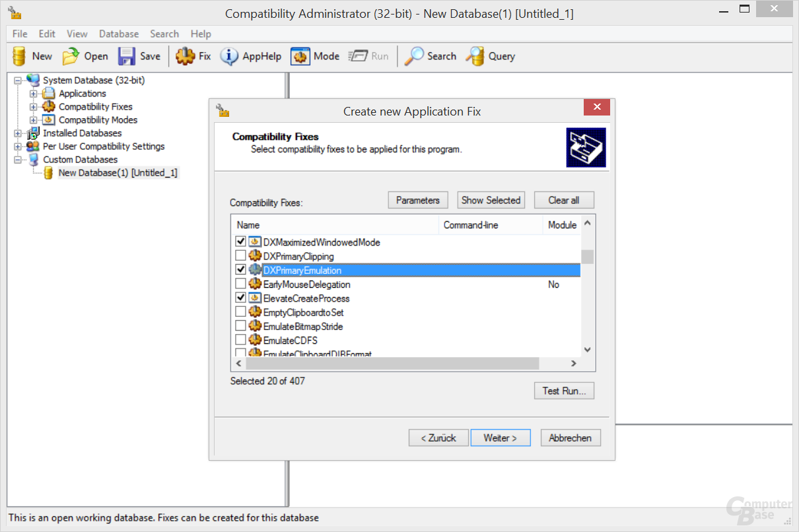The image size is (799, 532).
Task: Click the EmulateBitmapStride gear icon
Action: (x=255, y=326)
